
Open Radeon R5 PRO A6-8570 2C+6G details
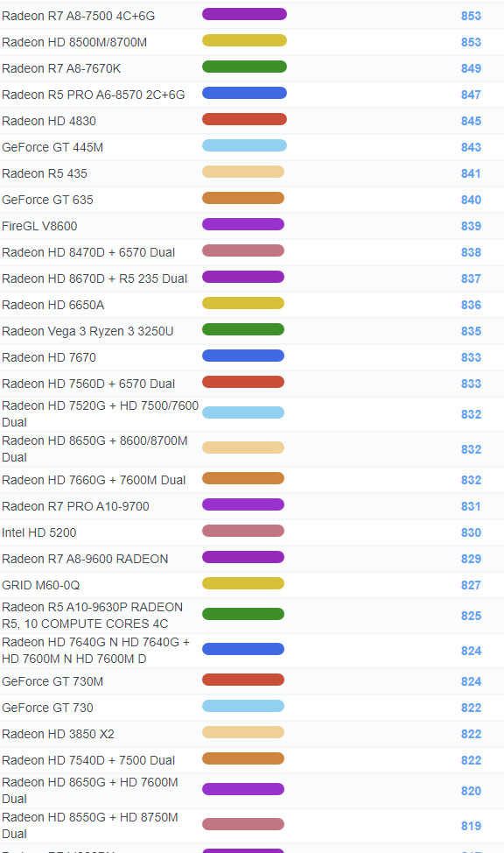(94, 95)
